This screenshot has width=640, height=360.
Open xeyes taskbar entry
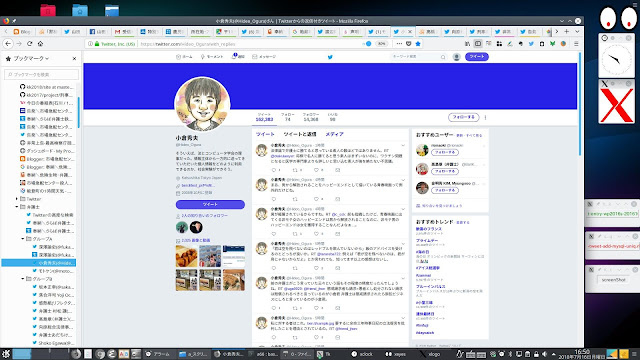(396, 354)
